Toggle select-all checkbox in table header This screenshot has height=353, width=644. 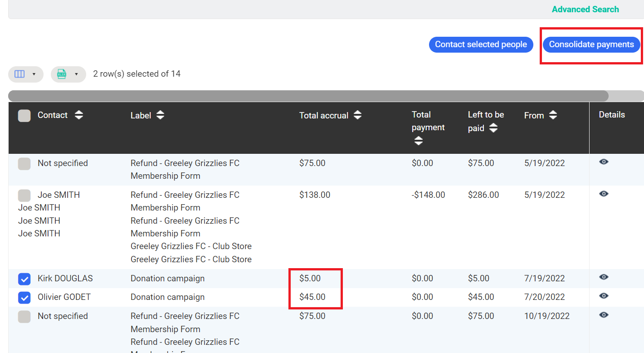click(24, 116)
